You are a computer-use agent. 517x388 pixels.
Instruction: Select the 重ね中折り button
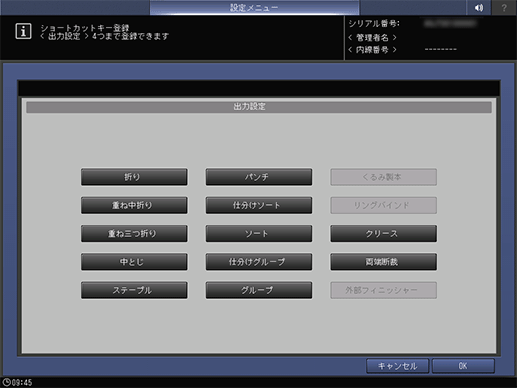point(134,205)
